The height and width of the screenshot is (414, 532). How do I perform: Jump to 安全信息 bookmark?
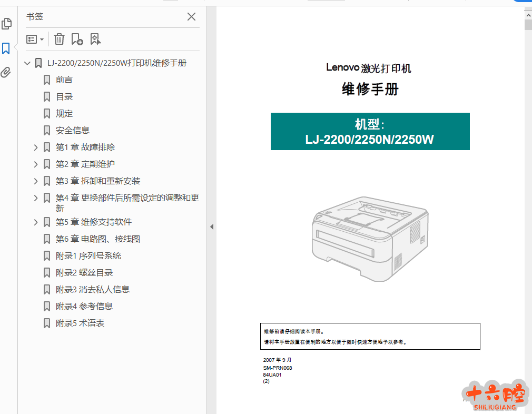tap(73, 131)
